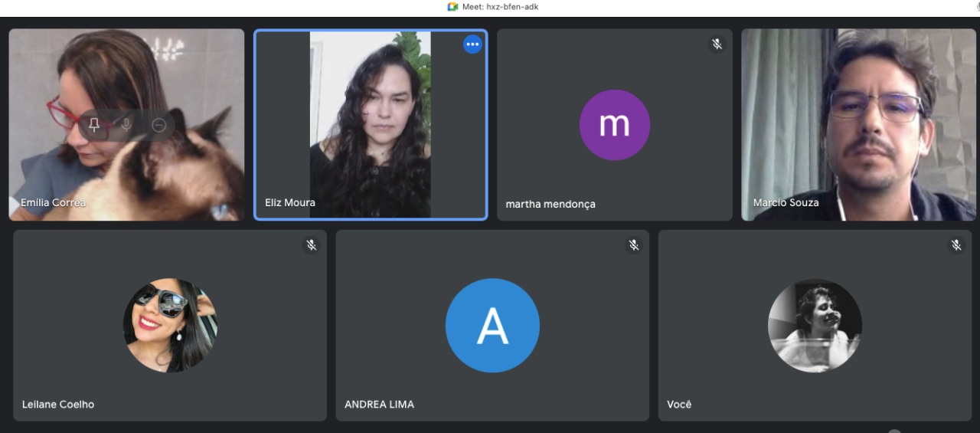The image size is (980, 433).
Task: Click your own profile picture on Você tile
Action: 815,326
